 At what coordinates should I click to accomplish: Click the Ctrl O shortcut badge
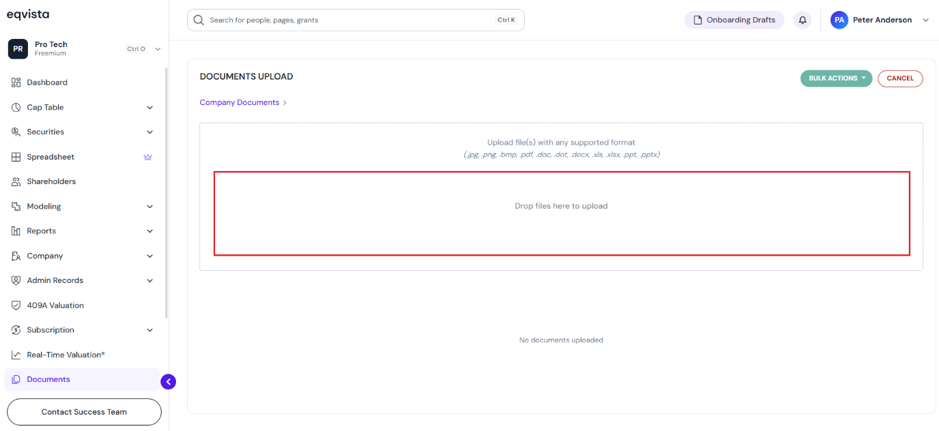click(x=136, y=49)
